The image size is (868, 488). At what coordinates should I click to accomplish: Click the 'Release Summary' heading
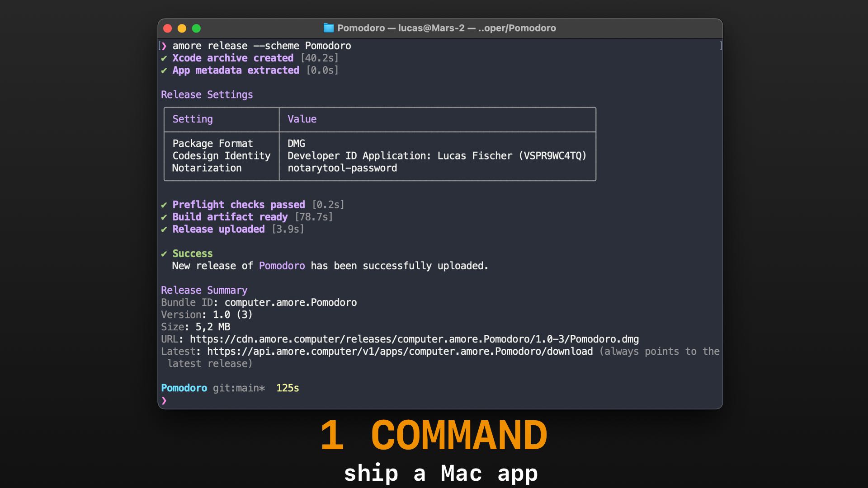[204, 290]
